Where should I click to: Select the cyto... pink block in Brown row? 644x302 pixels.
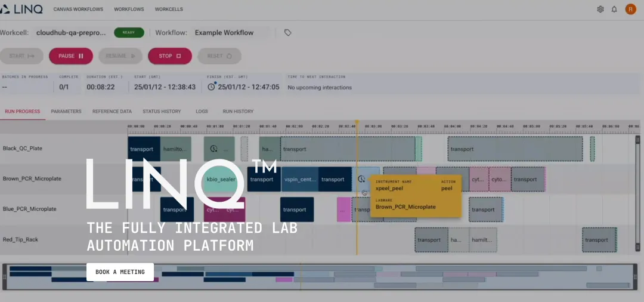coord(500,179)
